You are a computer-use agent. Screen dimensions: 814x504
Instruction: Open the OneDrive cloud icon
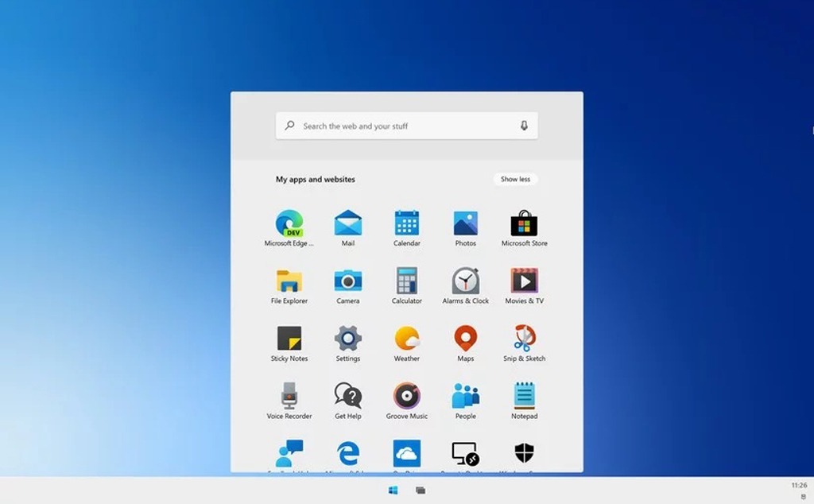coord(406,456)
